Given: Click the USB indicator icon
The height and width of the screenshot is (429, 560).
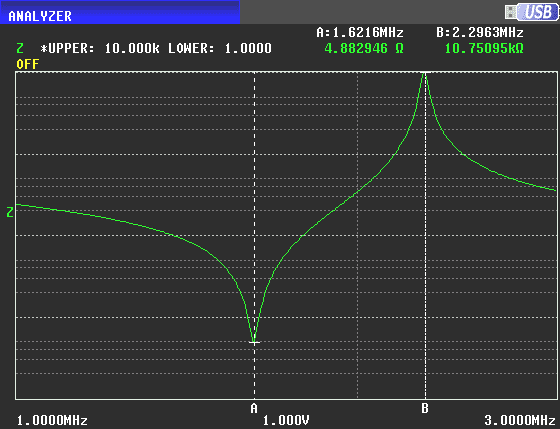Looking at the screenshot, I should point(532,12).
